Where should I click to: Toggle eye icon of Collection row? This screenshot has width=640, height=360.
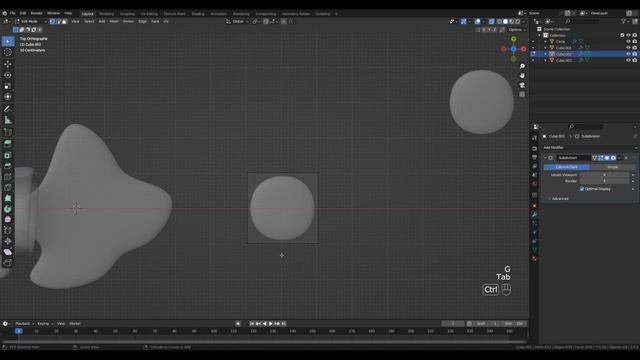click(x=628, y=36)
